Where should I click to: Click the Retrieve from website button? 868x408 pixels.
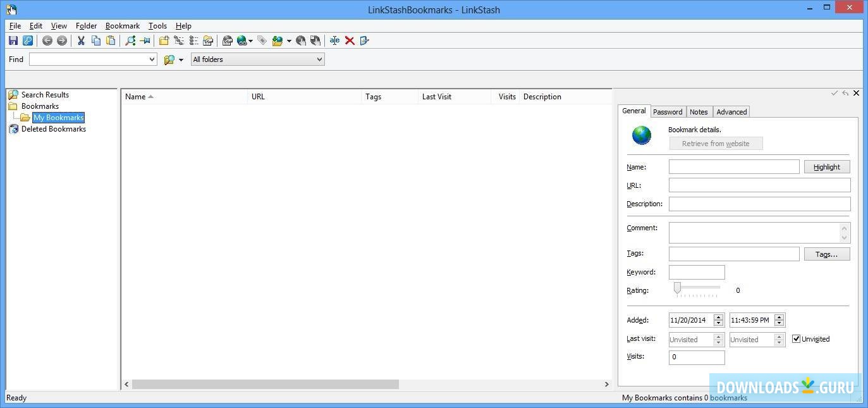click(x=716, y=144)
